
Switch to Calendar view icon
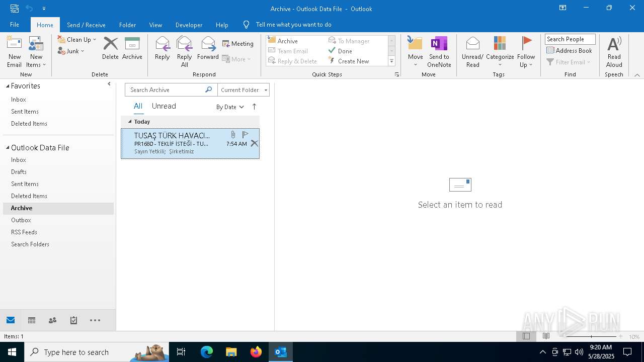[x=32, y=320]
